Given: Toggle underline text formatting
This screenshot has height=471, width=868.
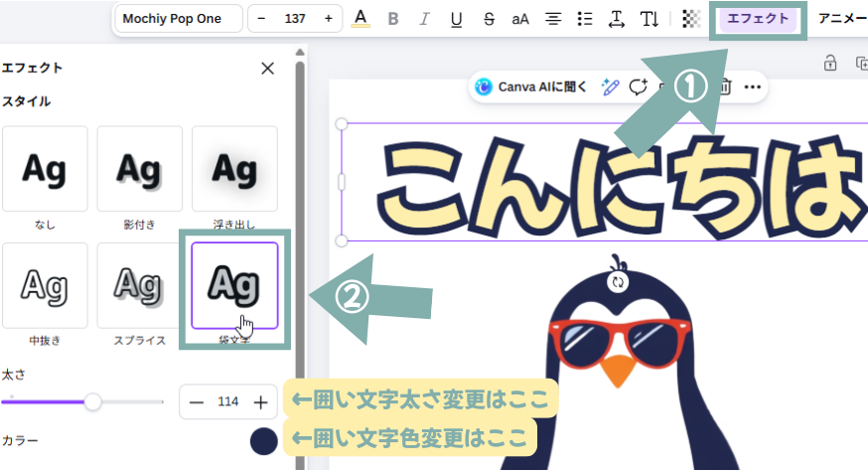Looking at the screenshot, I should pyautogui.click(x=456, y=19).
